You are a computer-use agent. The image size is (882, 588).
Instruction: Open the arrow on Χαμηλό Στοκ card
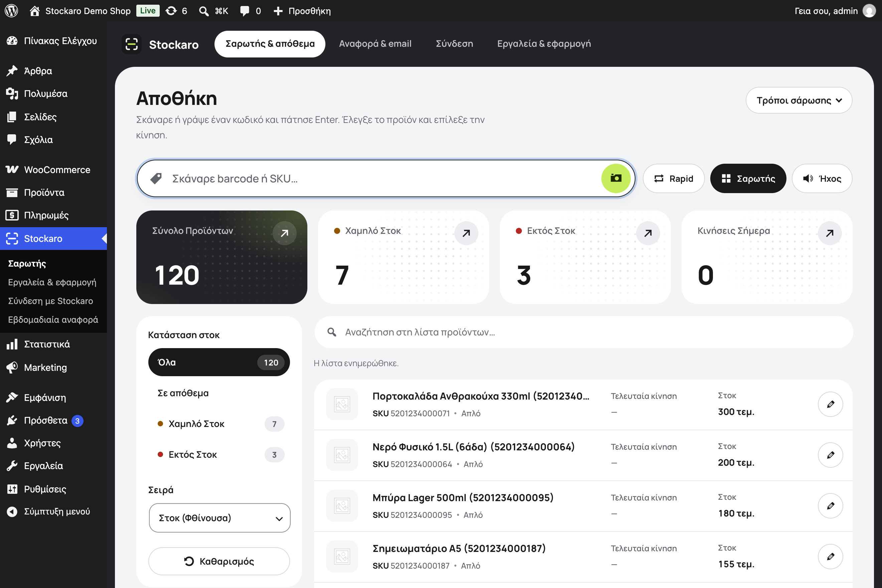coord(466,233)
